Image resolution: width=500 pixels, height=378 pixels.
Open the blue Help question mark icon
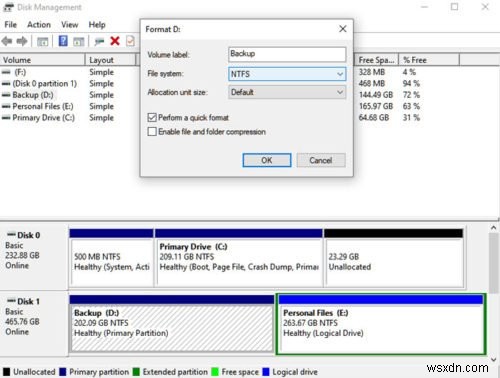click(x=63, y=41)
